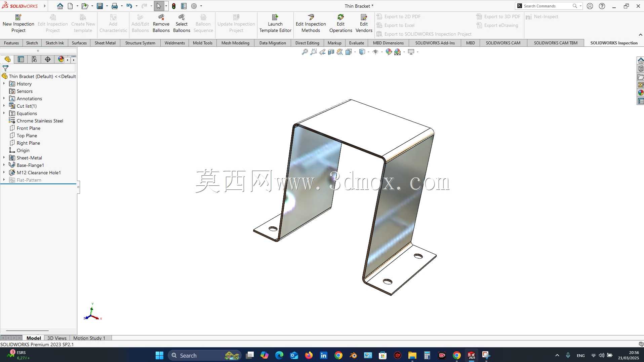Open PropertyManager tab icon
The width and height of the screenshot is (644, 362).
21,60
